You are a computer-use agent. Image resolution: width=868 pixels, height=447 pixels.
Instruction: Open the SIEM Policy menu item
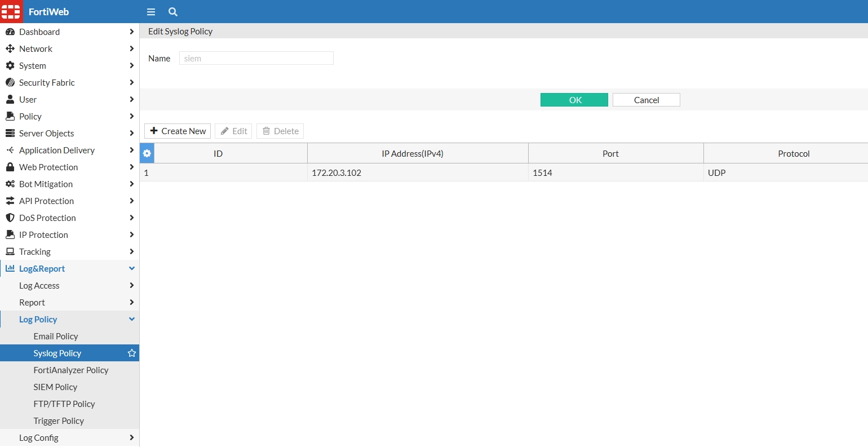click(55, 387)
